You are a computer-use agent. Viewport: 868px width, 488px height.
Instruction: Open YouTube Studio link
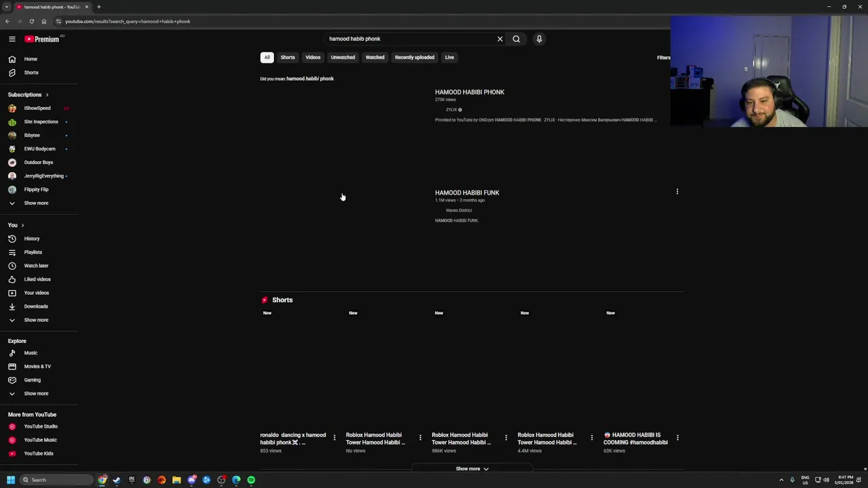click(x=39, y=426)
